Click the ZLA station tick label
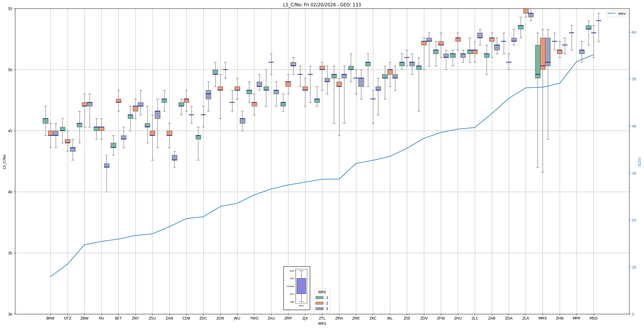 [x=525, y=318]
